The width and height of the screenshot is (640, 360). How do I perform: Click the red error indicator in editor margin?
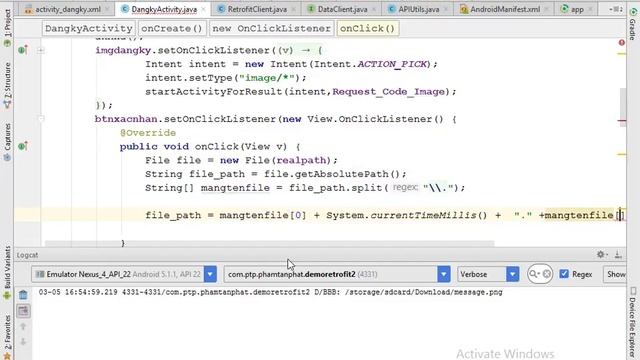click(621, 42)
